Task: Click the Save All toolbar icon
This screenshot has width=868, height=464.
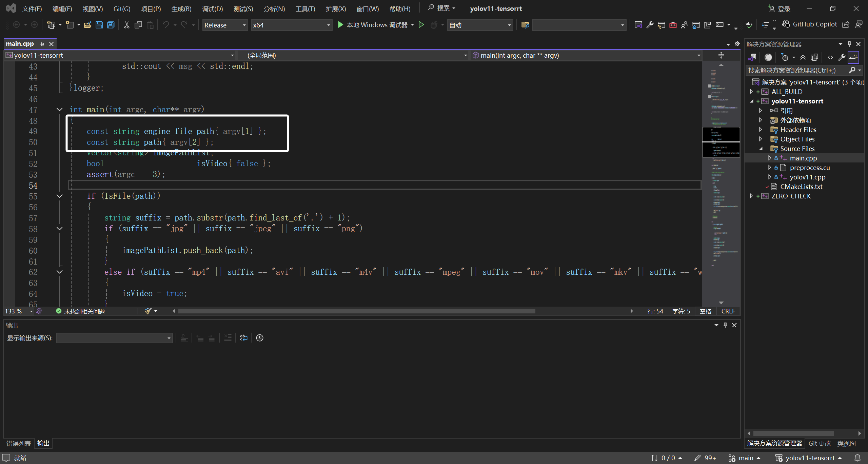Action: [x=111, y=25]
